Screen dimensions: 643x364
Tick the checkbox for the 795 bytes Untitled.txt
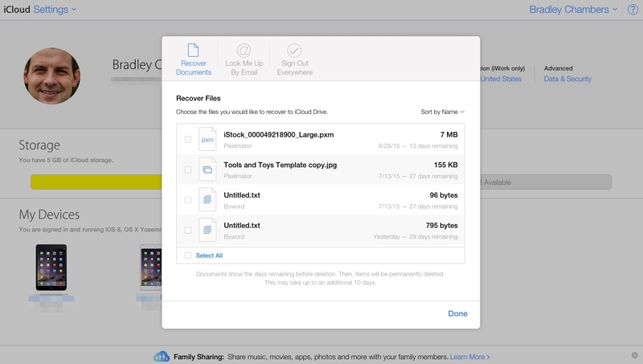[188, 231]
